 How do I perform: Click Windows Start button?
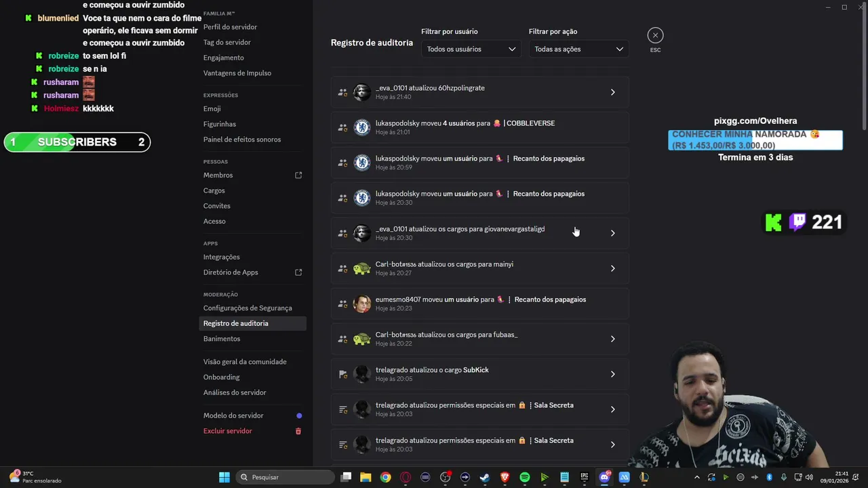[224, 477]
